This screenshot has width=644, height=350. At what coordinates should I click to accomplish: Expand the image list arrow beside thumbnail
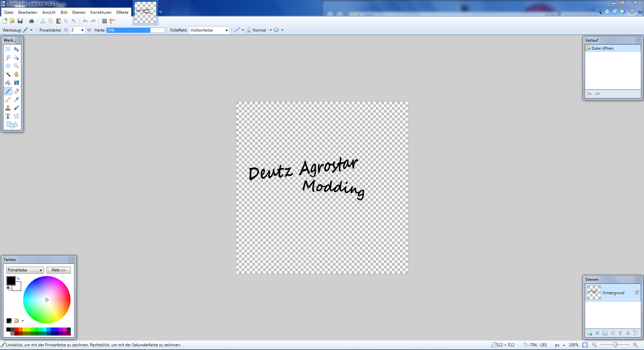pos(161,12)
